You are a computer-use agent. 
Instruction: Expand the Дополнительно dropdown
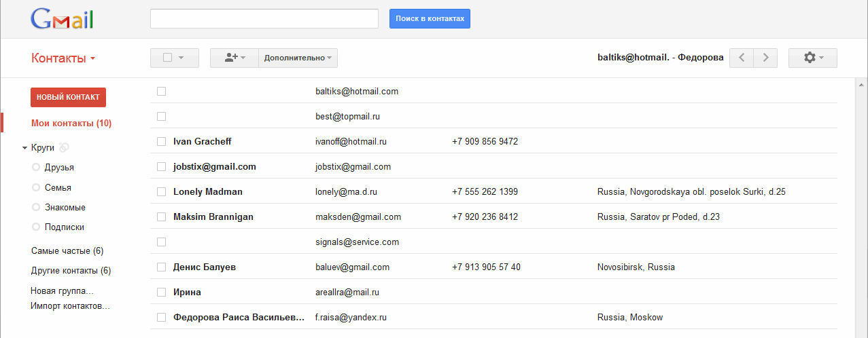[298, 58]
